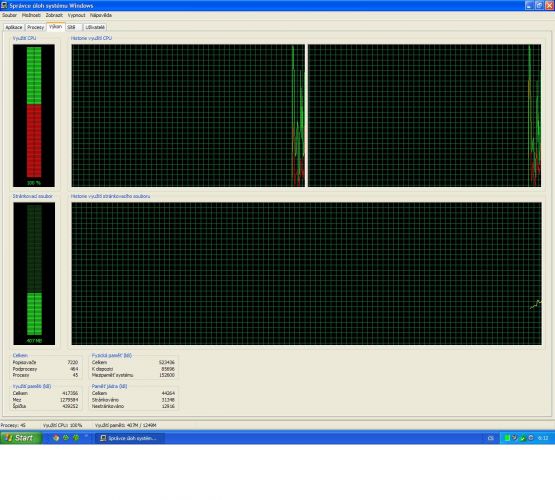Click the Task Manager icon in title bar
Screen dimensions: 555x500
coord(4,5)
